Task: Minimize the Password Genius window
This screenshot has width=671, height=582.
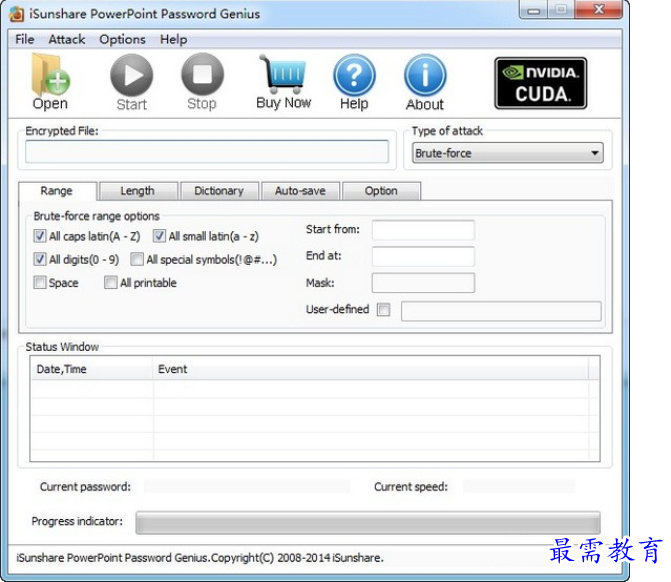Action: pyautogui.click(x=533, y=10)
